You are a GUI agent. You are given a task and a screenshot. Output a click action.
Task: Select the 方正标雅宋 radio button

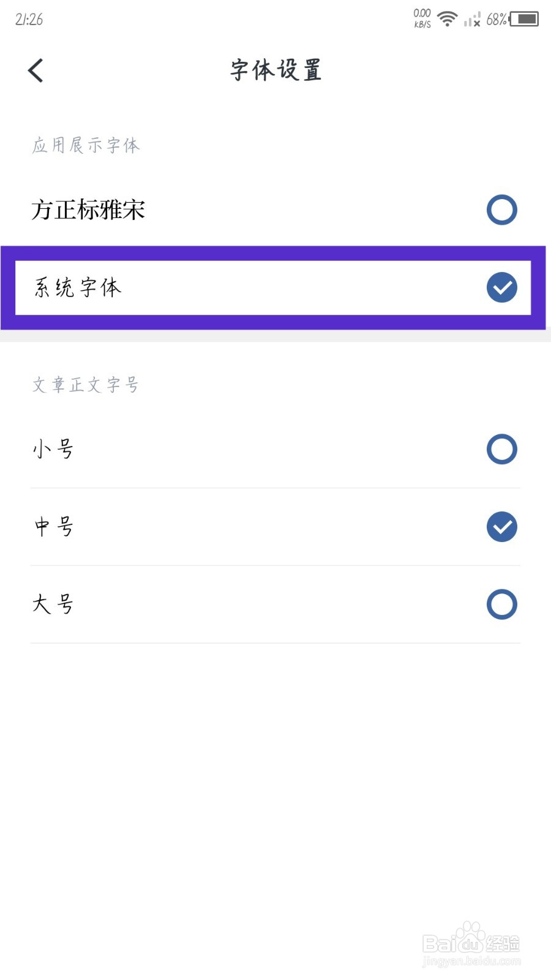click(502, 209)
